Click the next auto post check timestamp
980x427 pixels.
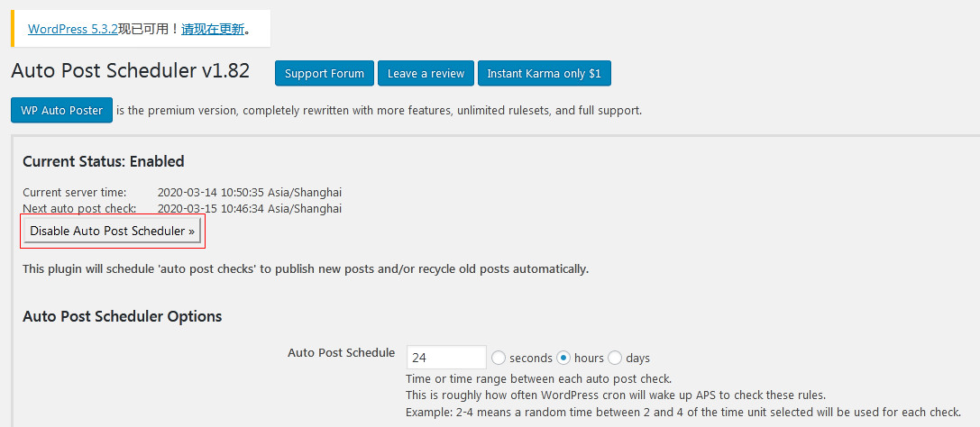tap(249, 209)
